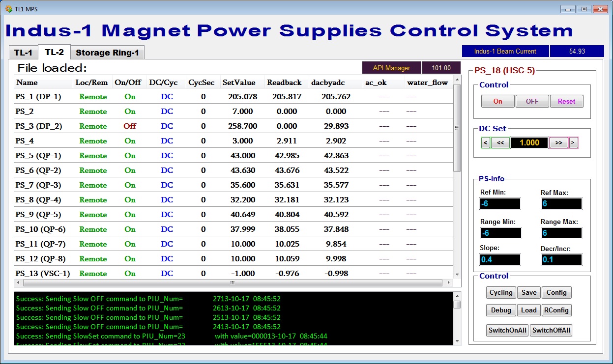Decrease DC Set with single left arrow
The width and height of the screenshot is (613, 364).
pyautogui.click(x=486, y=143)
